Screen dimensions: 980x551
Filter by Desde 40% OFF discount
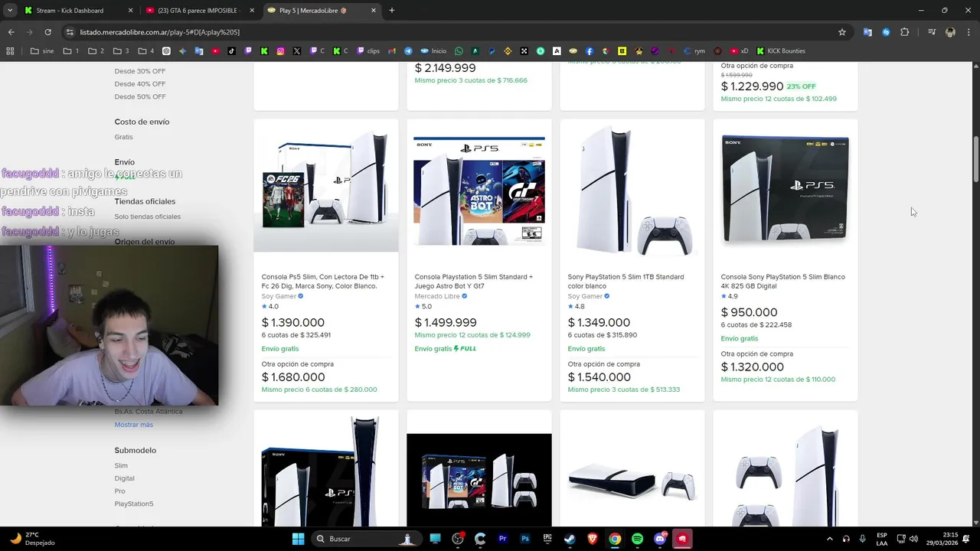coord(140,84)
